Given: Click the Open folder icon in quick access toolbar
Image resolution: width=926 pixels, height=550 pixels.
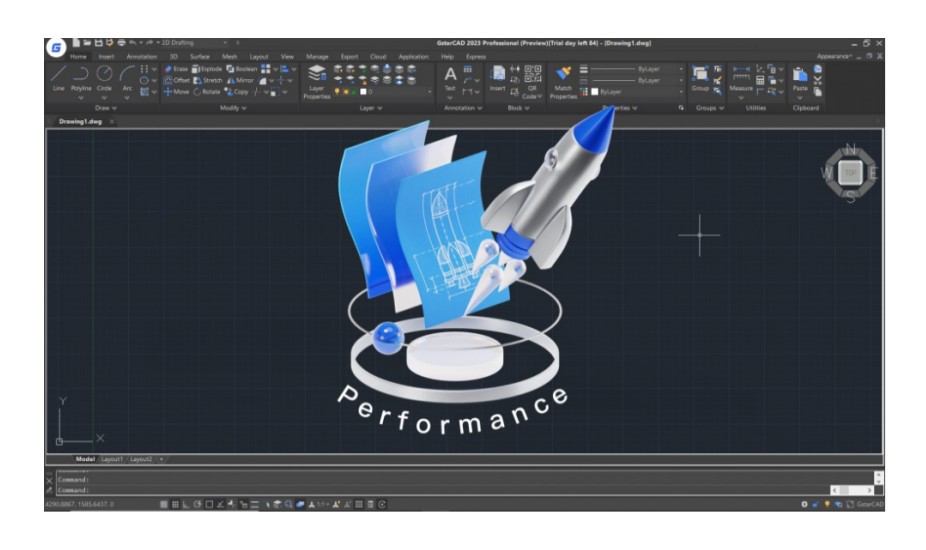Looking at the screenshot, I should tap(87, 43).
